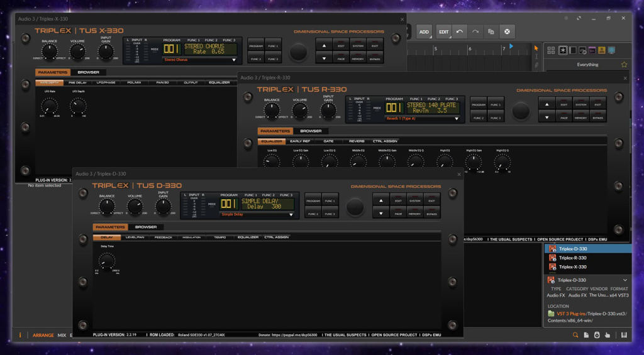Toggle the favorites star next to Everything
The height and width of the screenshot is (355, 644).
coord(625,65)
